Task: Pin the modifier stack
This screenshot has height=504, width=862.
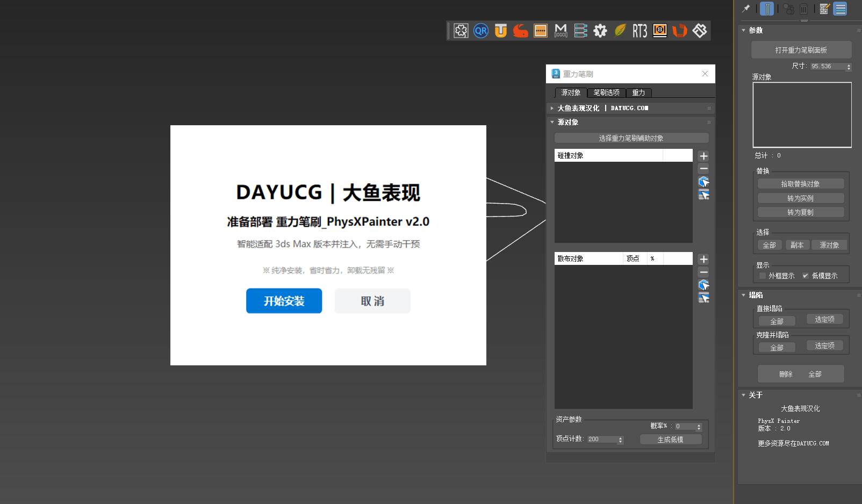Action: point(746,9)
